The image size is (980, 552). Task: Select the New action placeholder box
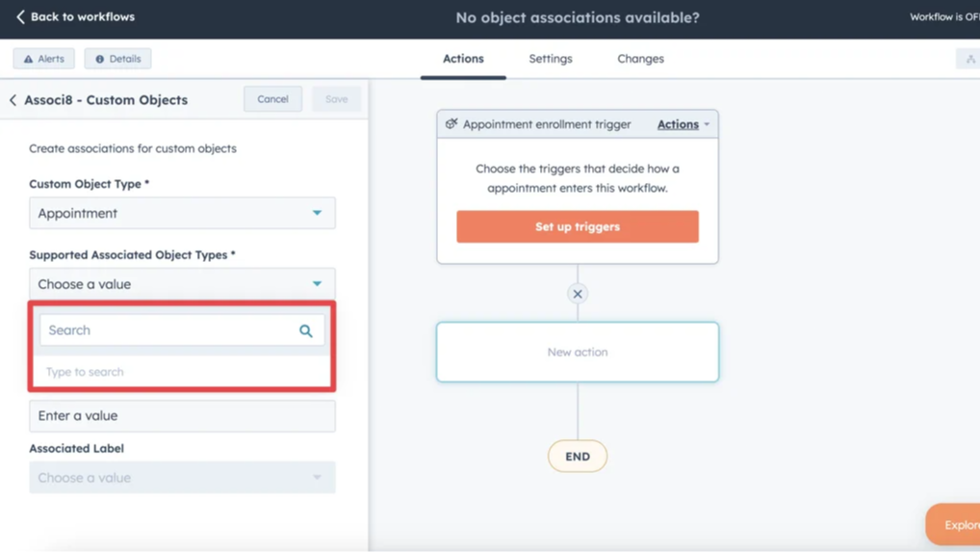tap(578, 353)
